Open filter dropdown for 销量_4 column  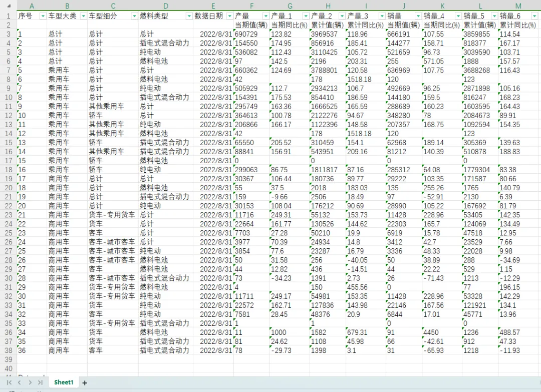(458, 16)
